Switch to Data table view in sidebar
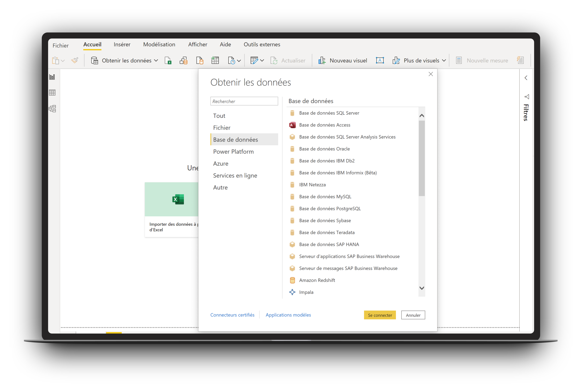Image resolution: width=582 pixels, height=392 pixels. click(52, 93)
